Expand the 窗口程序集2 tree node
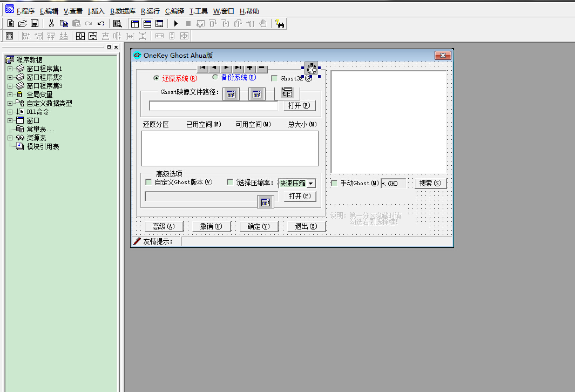575x392 pixels. click(x=10, y=77)
